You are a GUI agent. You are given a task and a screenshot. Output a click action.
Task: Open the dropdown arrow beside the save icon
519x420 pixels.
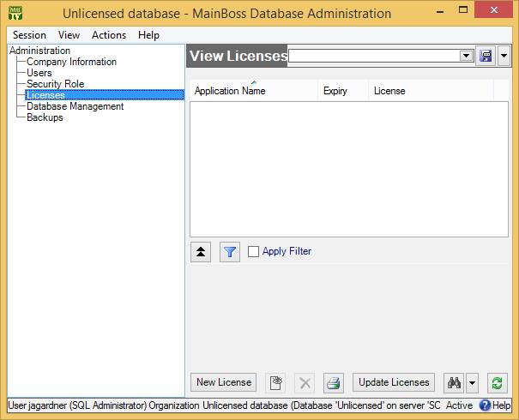[x=504, y=56]
